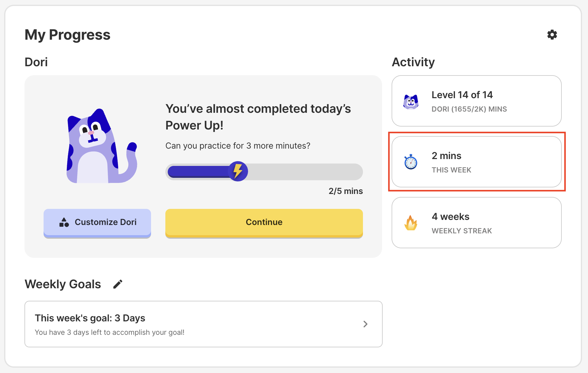
Task: Open the 4 weeks Weekly Streak card
Action: 476,223
